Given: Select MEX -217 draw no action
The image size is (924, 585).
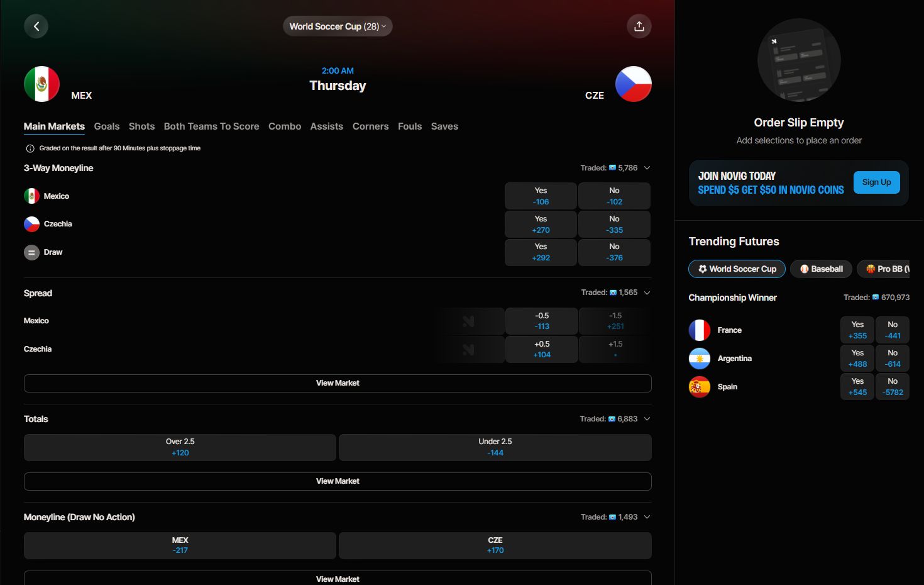Looking at the screenshot, I should pyautogui.click(x=180, y=545).
